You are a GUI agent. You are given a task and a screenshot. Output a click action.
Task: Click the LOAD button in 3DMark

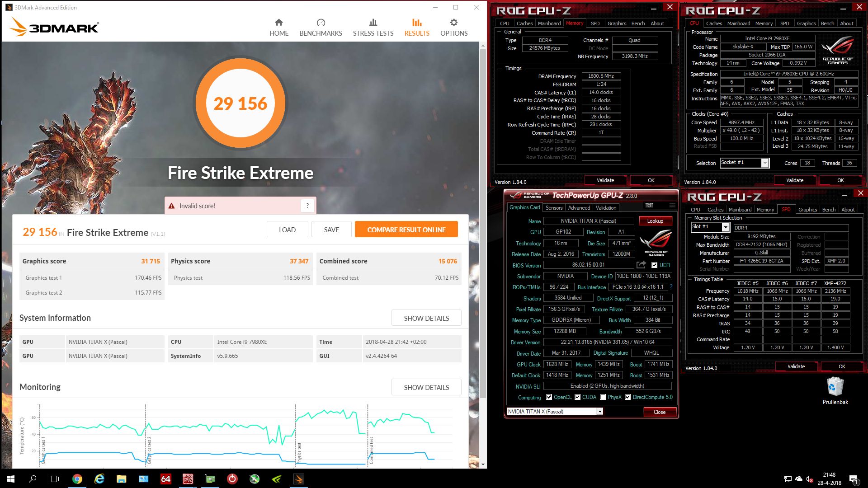(287, 230)
